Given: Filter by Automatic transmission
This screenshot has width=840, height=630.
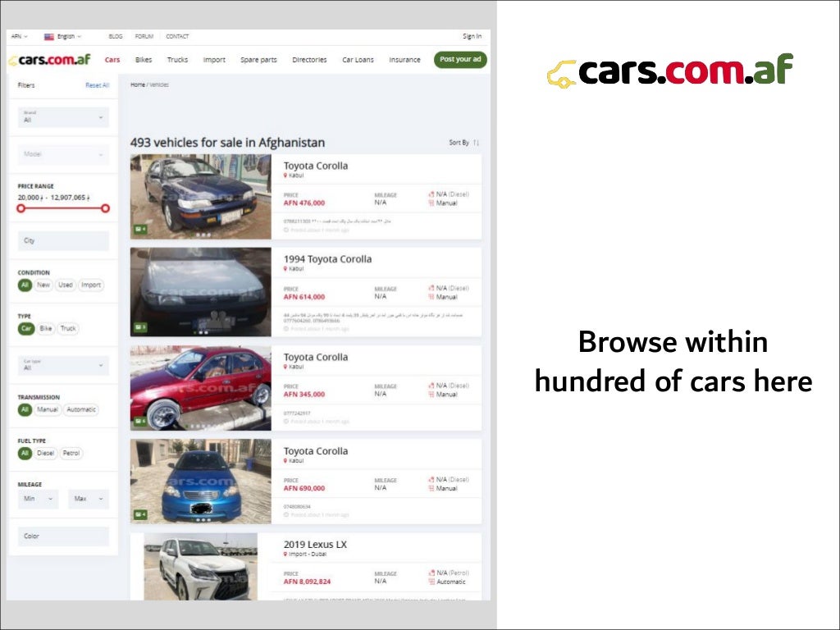Looking at the screenshot, I should click(81, 409).
